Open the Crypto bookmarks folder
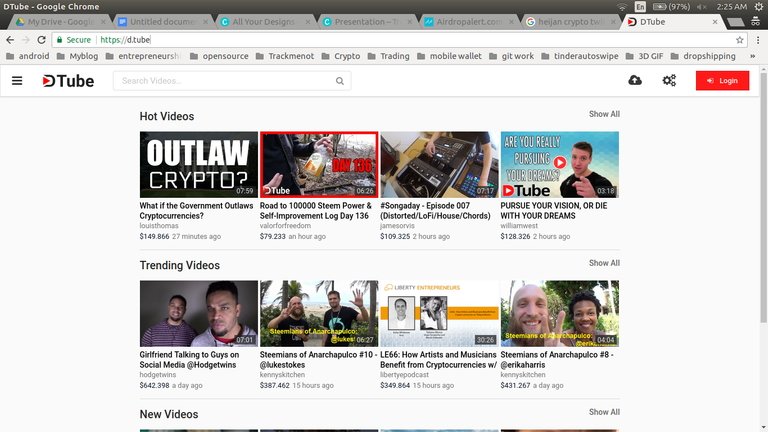This screenshot has width=768, height=432. (x=341, y=56)
